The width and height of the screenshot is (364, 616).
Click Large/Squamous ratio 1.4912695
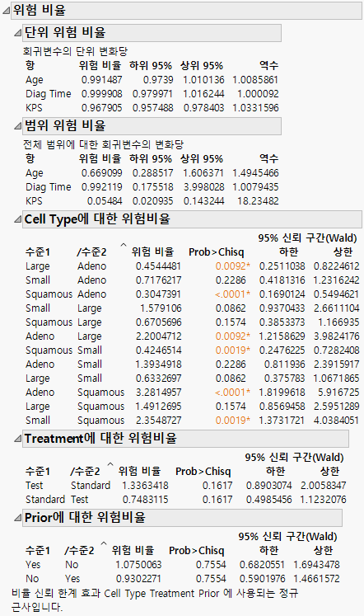pos(158,407)
